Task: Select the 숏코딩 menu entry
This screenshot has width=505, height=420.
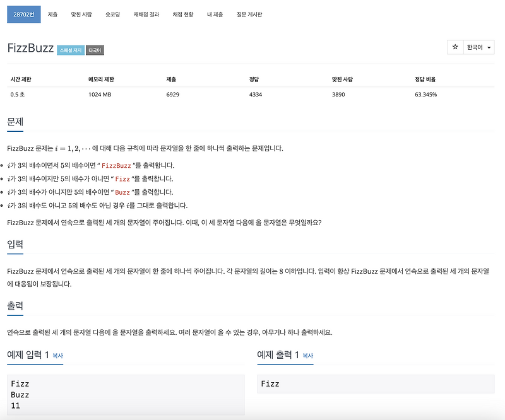Action: tap(114, 13)
